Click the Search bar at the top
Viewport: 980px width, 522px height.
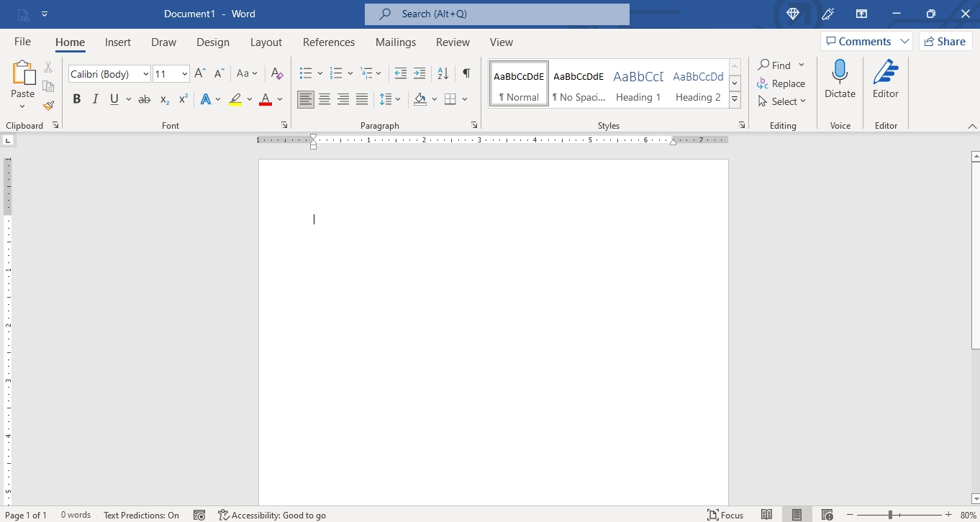(x=496, y=14)
